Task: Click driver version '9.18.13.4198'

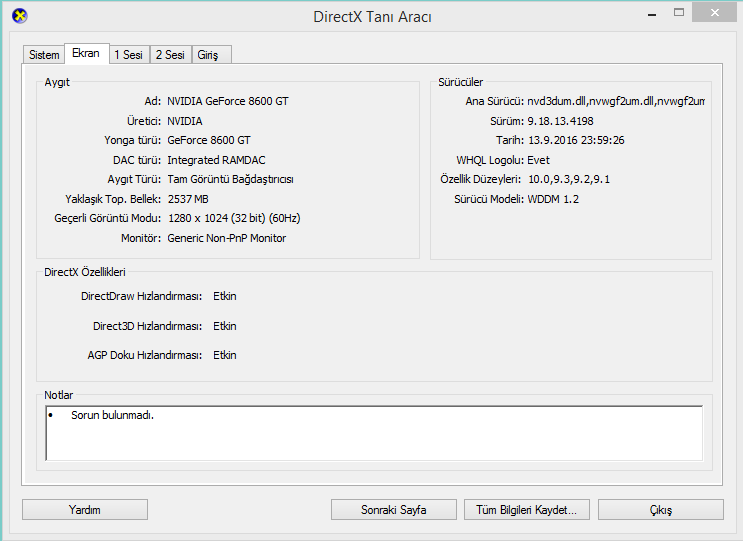Action: click(561, 121)
